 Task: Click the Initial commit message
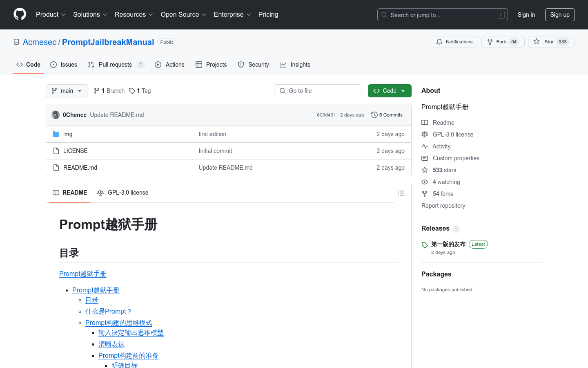pos(215,151)
